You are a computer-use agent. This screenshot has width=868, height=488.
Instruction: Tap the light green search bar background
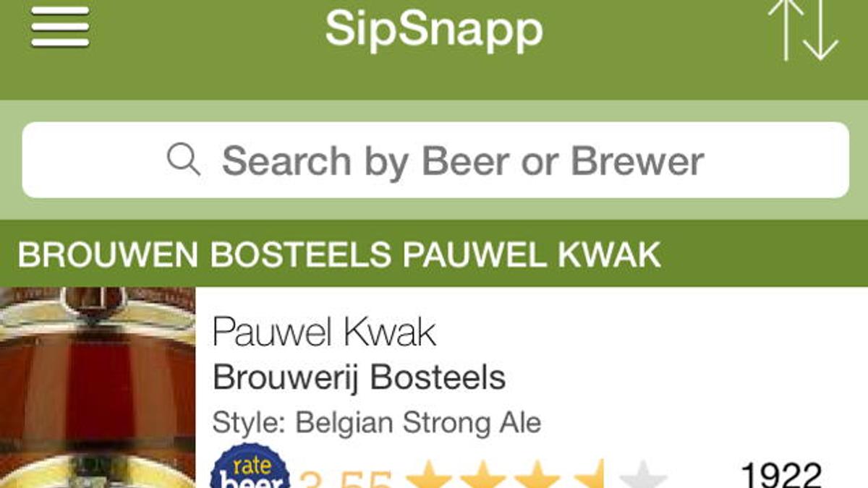434,210
